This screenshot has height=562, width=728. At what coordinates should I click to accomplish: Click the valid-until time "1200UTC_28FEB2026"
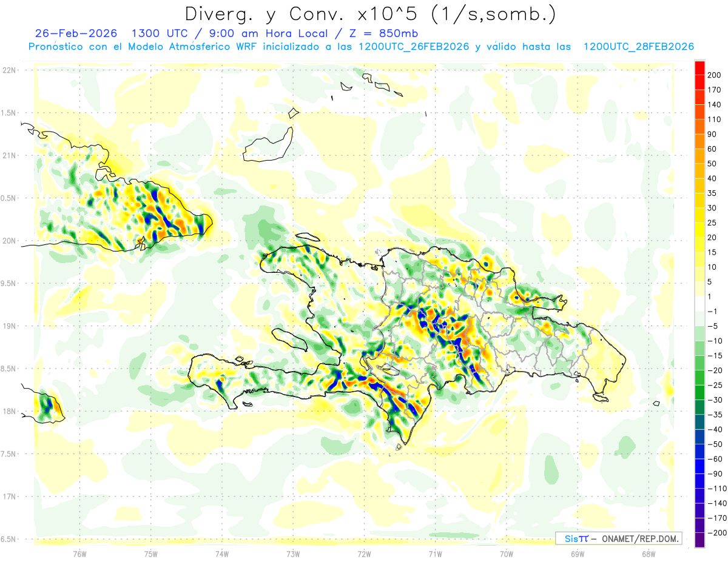click(638, 47)
